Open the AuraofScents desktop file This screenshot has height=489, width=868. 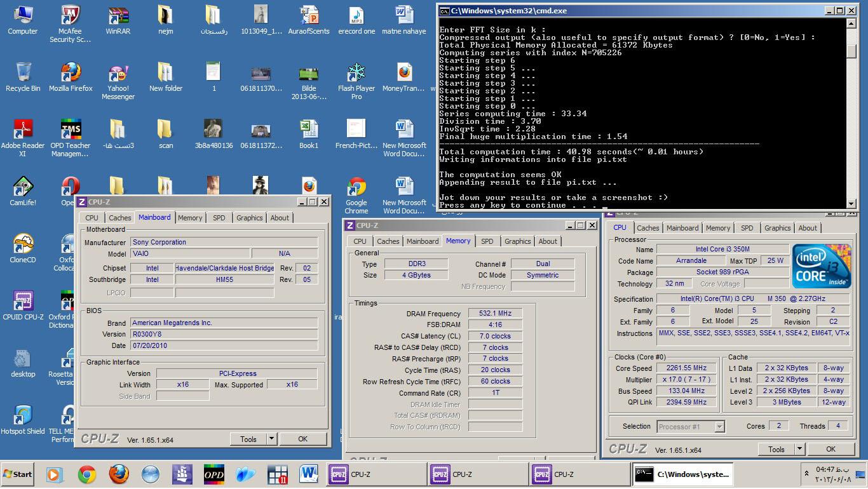(x=309, y=20)
